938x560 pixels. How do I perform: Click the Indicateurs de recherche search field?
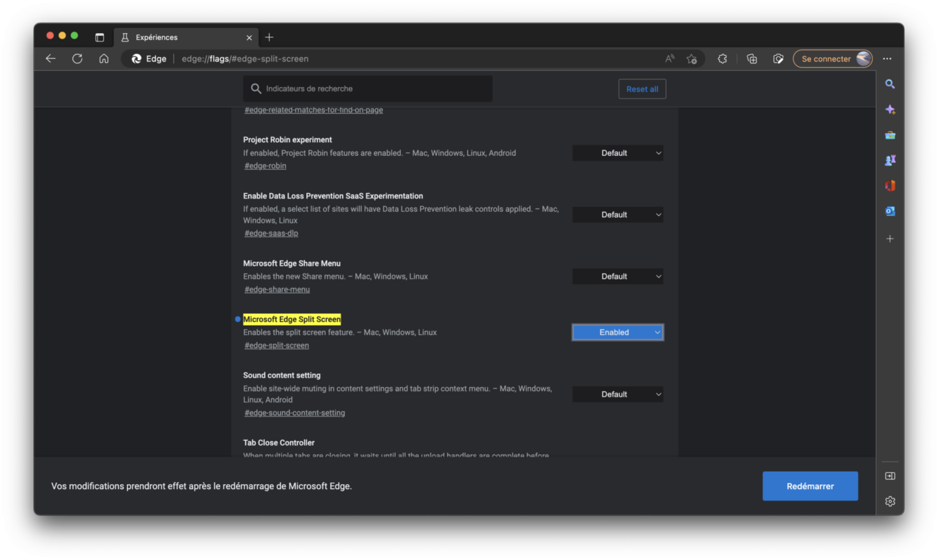point(368,89)
